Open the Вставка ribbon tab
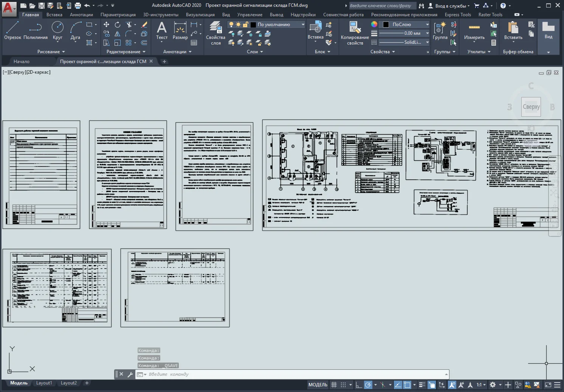 point(54,15)
